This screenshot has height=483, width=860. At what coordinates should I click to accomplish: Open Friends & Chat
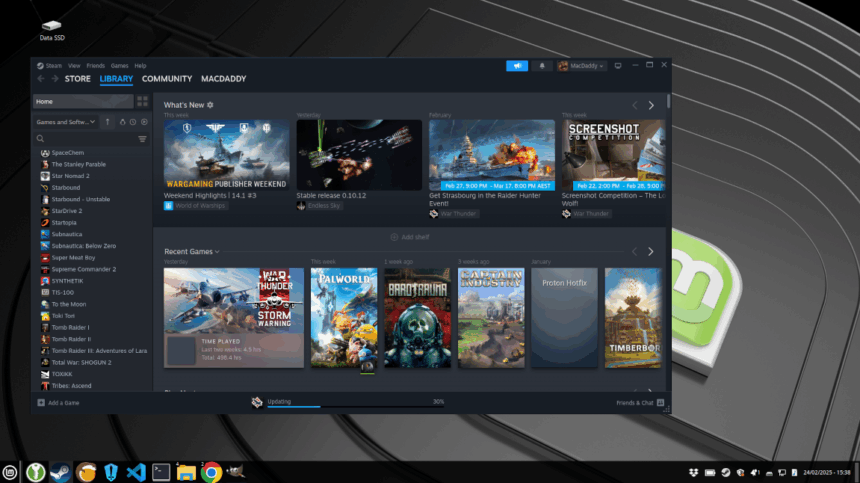(640, 403)
